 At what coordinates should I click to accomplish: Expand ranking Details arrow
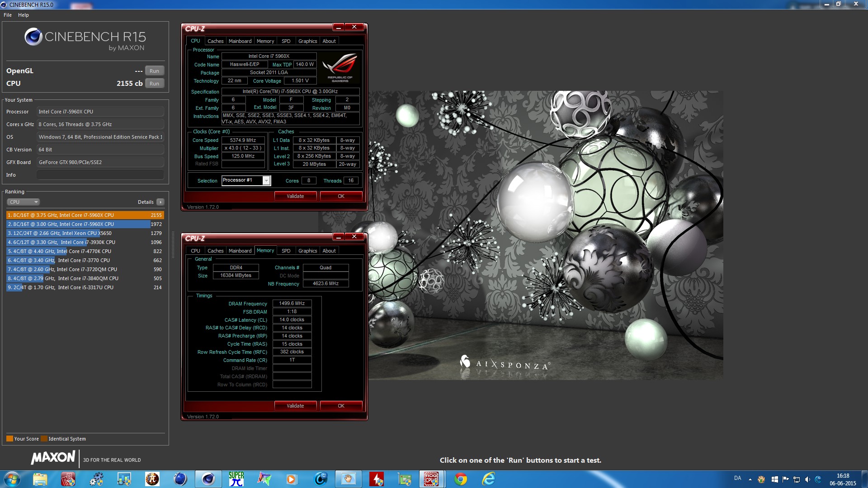[160, 202]
